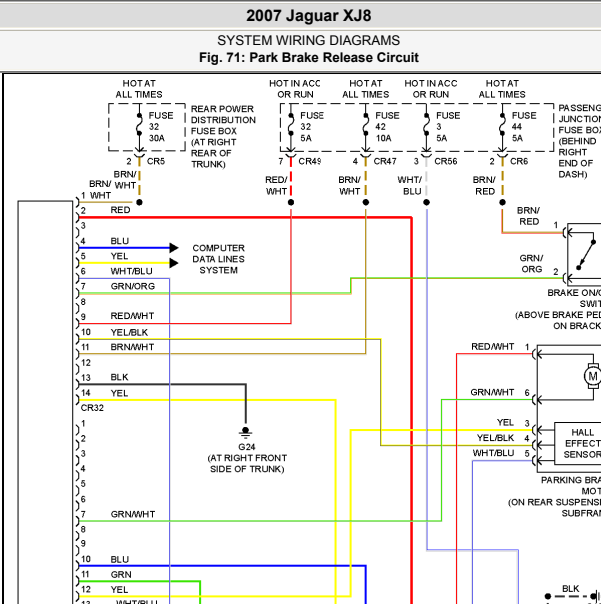Click the "BRN/RED" label below CR6
This screenshot has width=601, height=604.
pyautogui.click(x=484, y=185)
